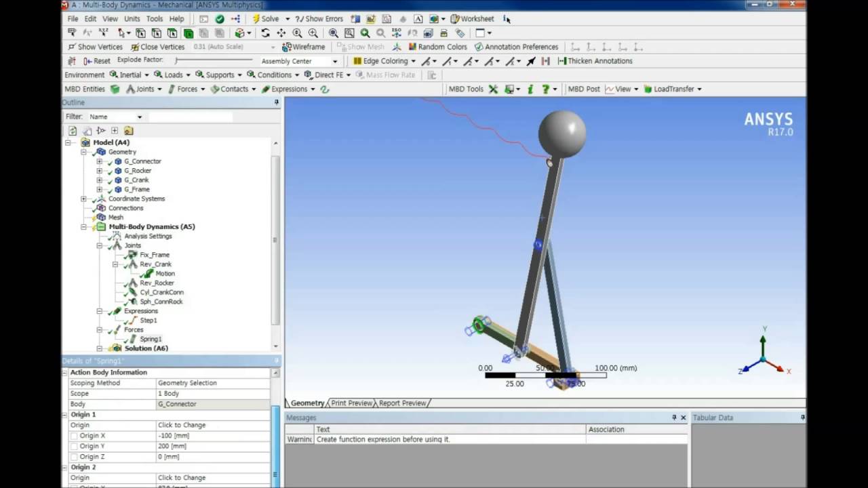Click the Body selection filter icon
Viewport: 868px width, 488px height.
[188, 33]
